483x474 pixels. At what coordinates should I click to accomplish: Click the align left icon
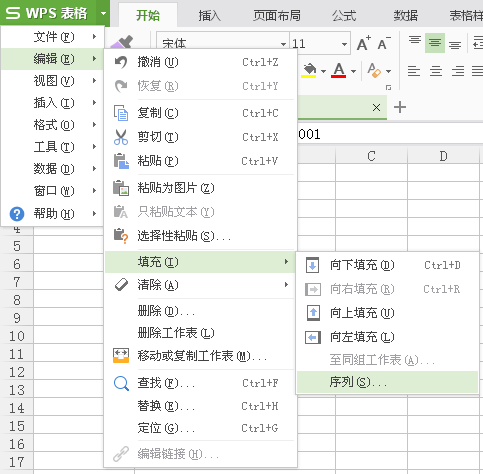pyautogui.click(x=414, y=71)
